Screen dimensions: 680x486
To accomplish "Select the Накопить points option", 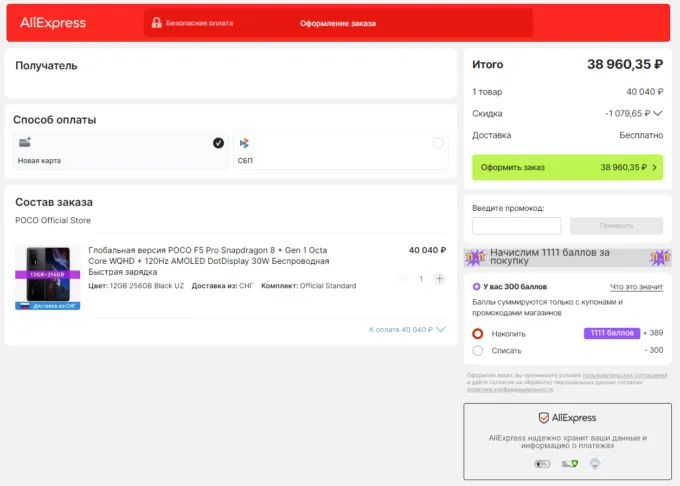I will point(478,333).
